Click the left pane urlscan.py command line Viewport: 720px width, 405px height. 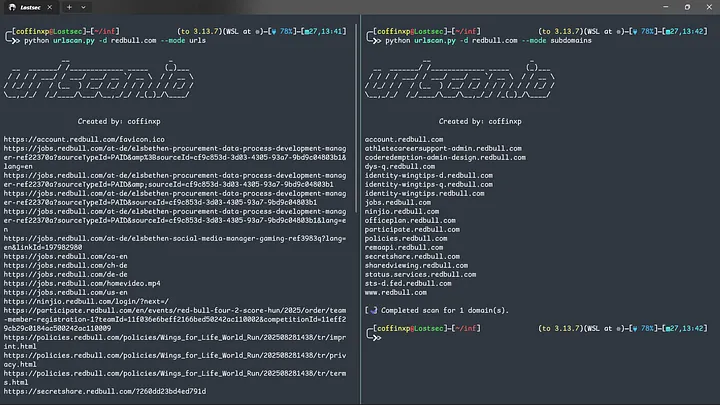click(115, 40)
